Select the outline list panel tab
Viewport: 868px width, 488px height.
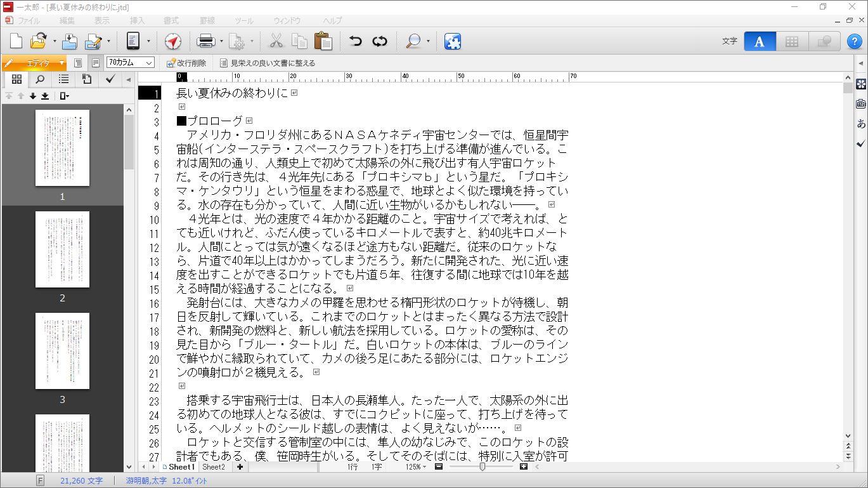point(63,79)
